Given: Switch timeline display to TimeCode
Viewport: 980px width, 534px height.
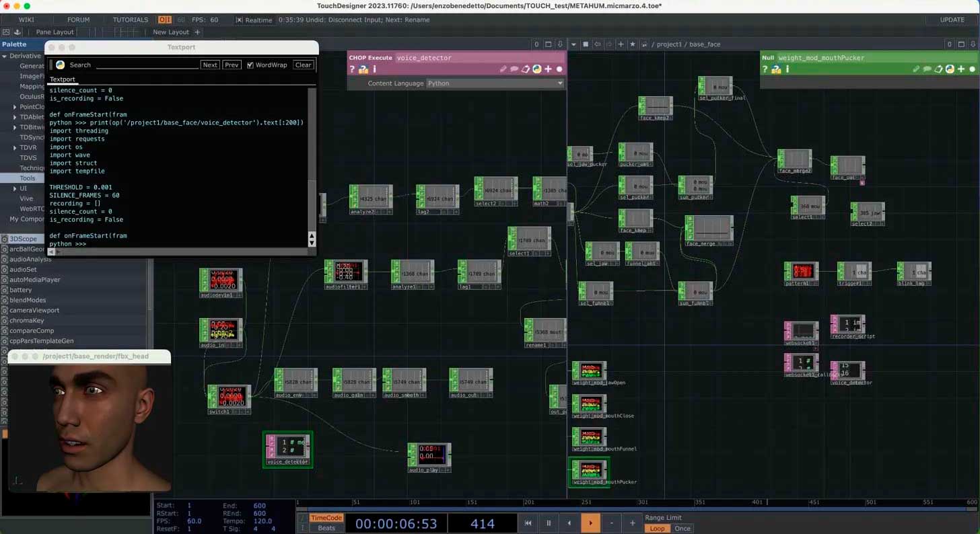Looking at the screenshot, I should [x=326, y=518].
